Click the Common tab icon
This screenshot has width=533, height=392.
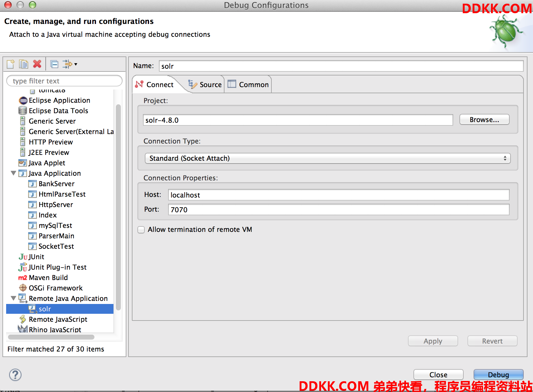tap(232, 84)
